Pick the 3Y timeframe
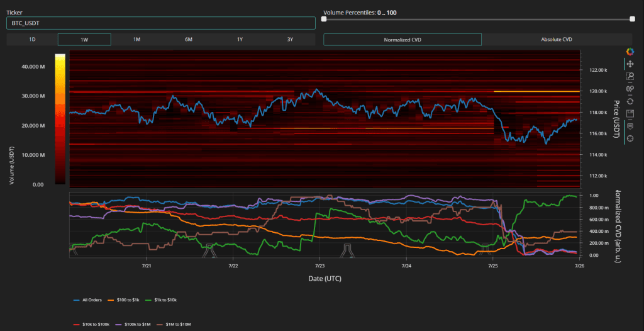Viewport: 644px width, 331px height. point(291,40)
